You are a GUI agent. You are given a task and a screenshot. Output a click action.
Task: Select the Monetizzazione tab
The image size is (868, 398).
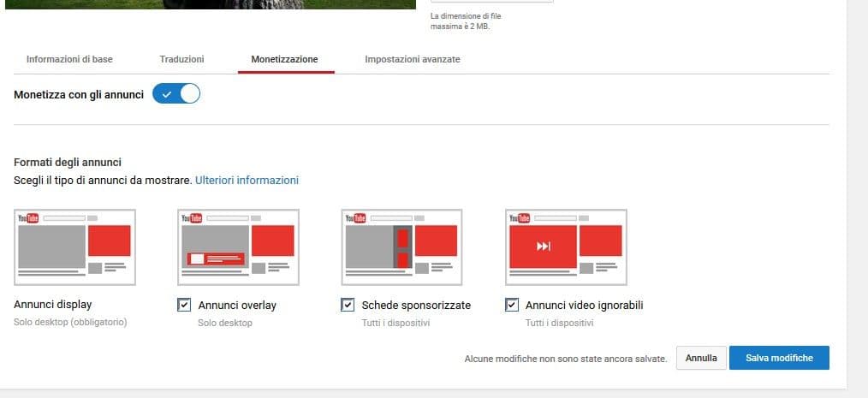coord(285,59)
